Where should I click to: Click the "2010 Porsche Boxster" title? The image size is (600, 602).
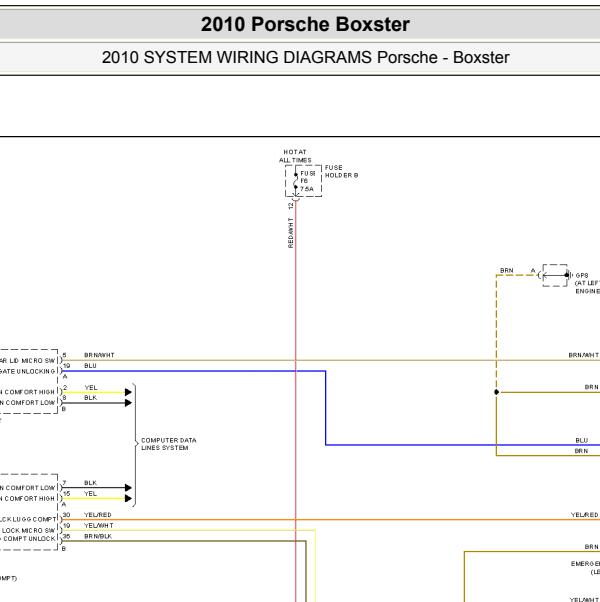tap(305, 24)
